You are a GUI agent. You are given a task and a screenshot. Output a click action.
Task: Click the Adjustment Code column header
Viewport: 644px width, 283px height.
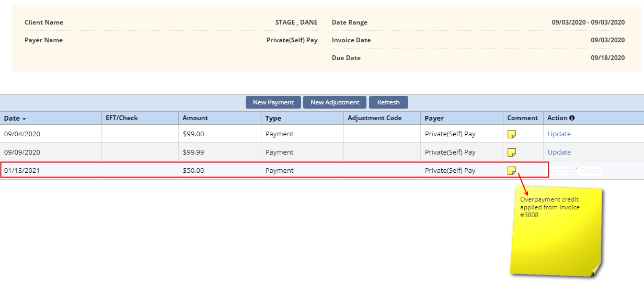374,118
